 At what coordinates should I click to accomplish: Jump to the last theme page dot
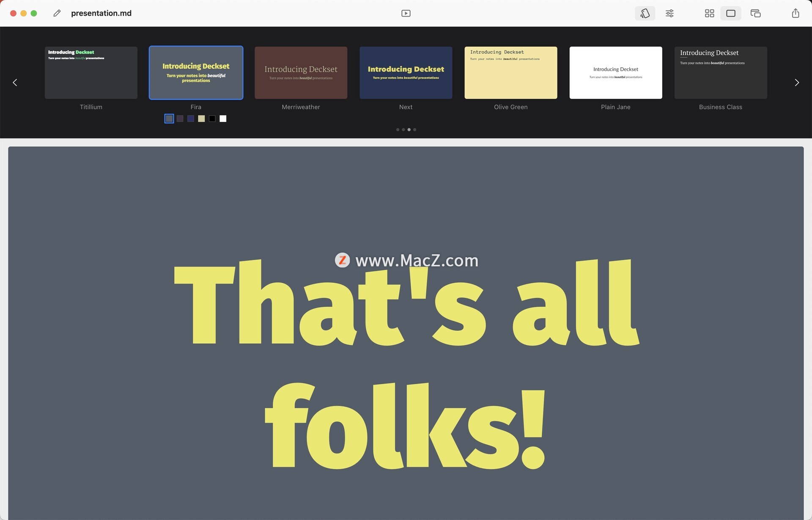point(414,129)
